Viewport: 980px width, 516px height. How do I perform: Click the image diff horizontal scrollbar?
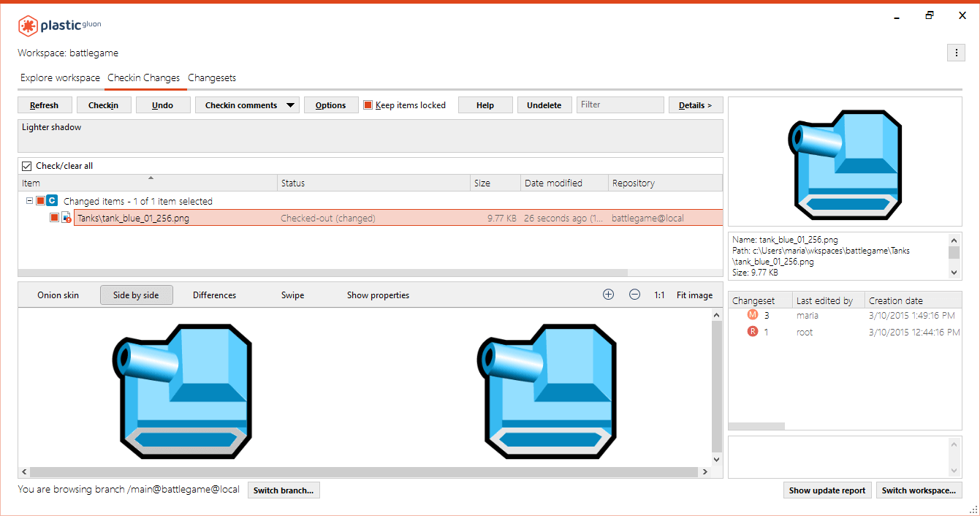(x=364, y=472)
